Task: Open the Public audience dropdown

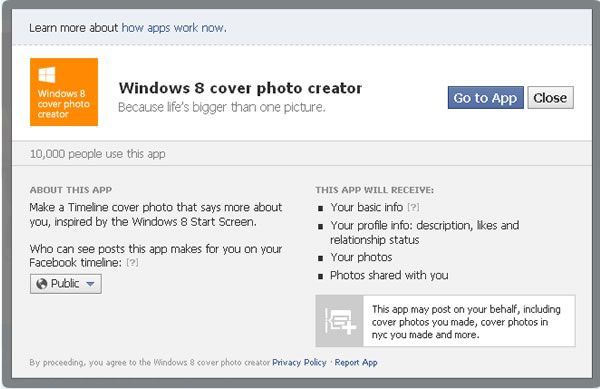Action: click(66, 284)
